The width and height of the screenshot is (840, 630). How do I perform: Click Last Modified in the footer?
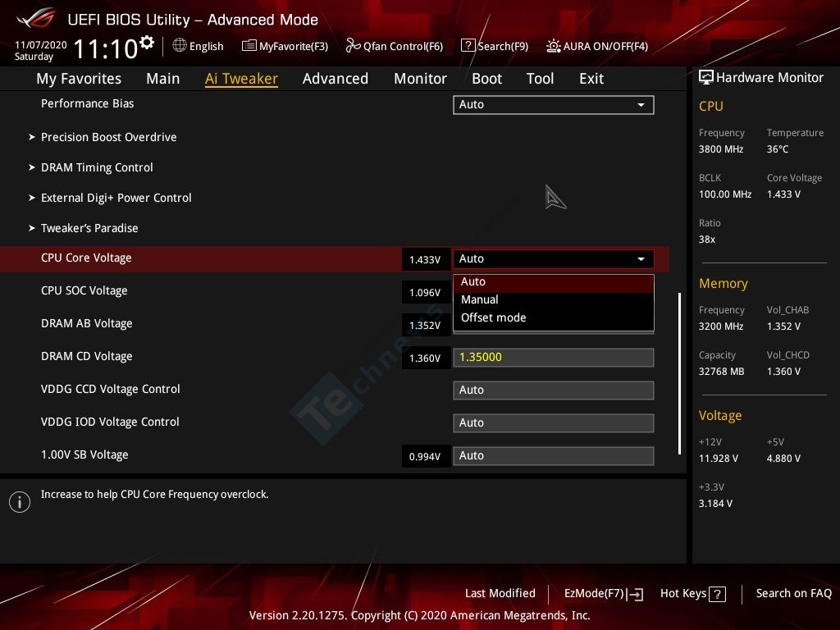[500, 594]
